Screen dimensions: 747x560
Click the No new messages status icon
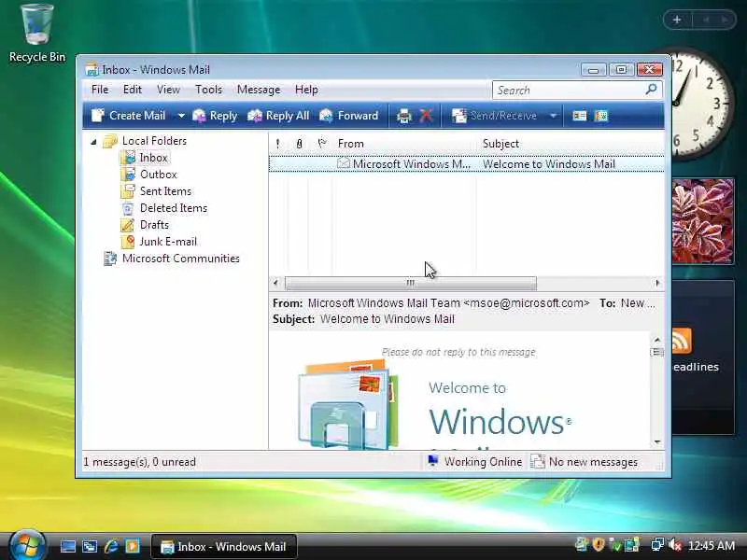pyautogui.click(x=538, y=461)
